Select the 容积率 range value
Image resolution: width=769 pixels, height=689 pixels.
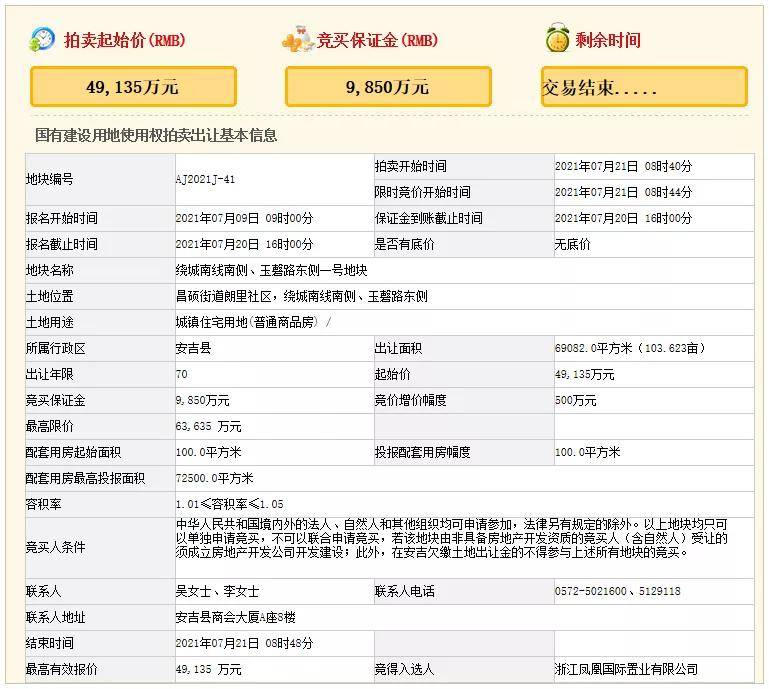(229, 504)
